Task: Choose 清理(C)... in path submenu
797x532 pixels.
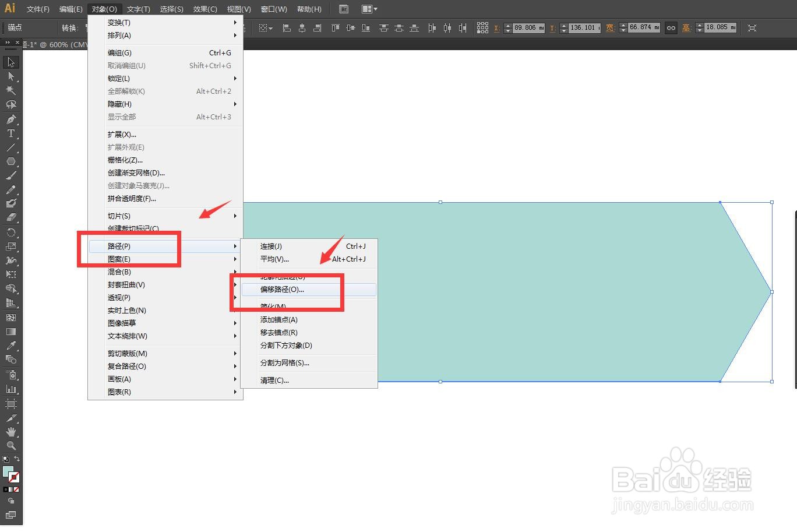Action: point(309,380)
